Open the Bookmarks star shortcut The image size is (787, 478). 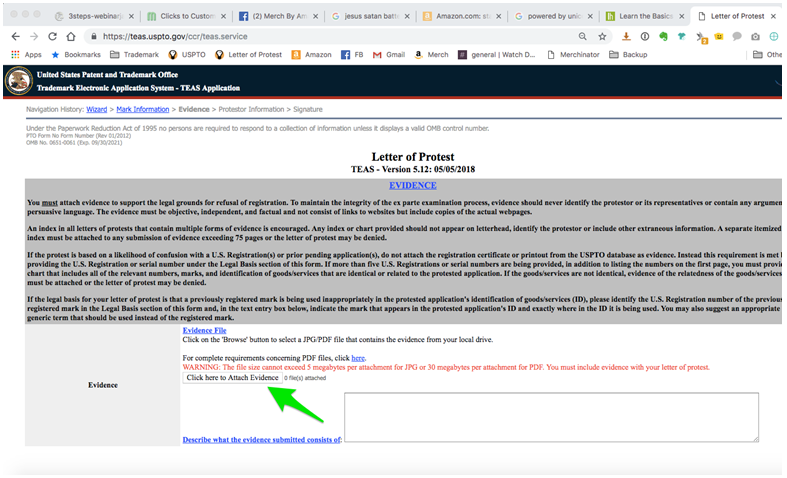pos(76,55)
